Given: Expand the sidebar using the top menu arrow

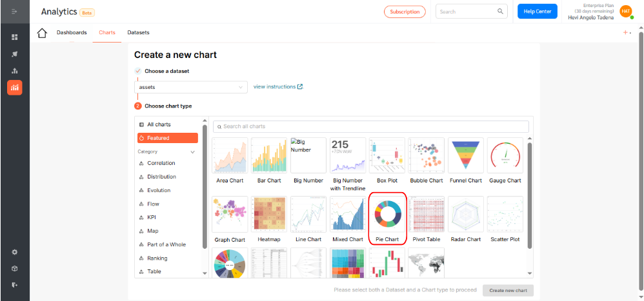Looking at the screenshot, I should (14, 12).
